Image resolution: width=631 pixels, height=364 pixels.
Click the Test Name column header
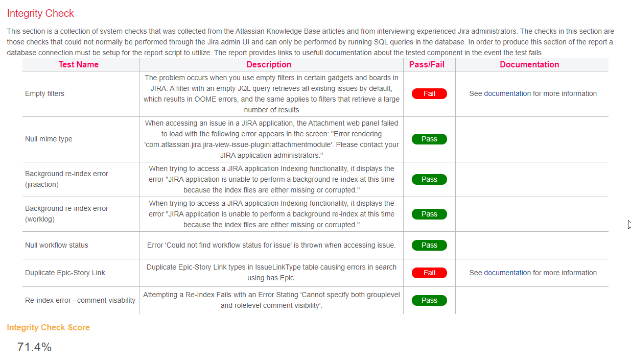click(x=79, y=64)
